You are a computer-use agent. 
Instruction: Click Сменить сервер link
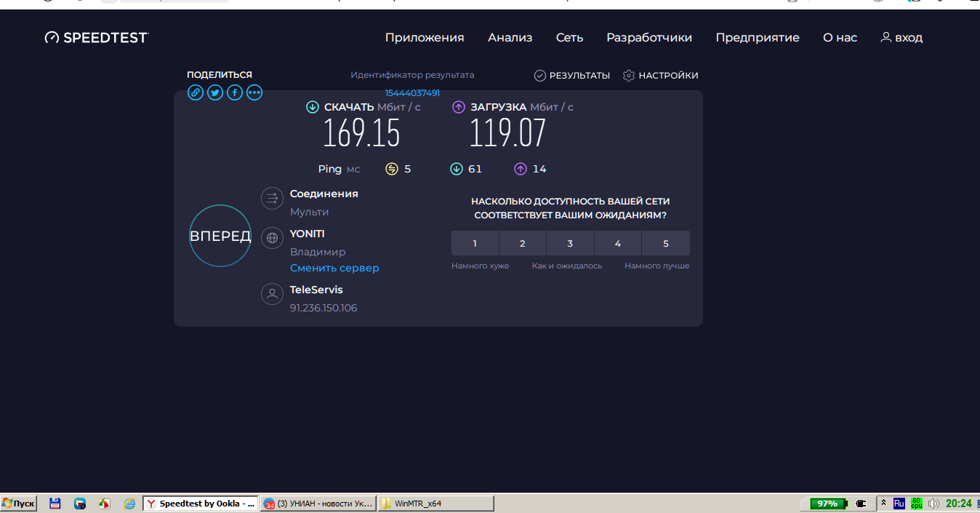pos(334,268)
